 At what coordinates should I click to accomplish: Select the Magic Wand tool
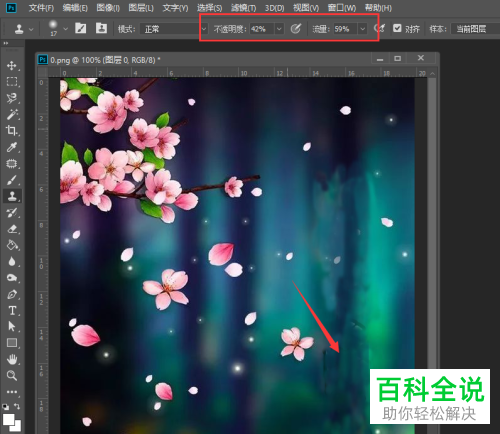12,114
